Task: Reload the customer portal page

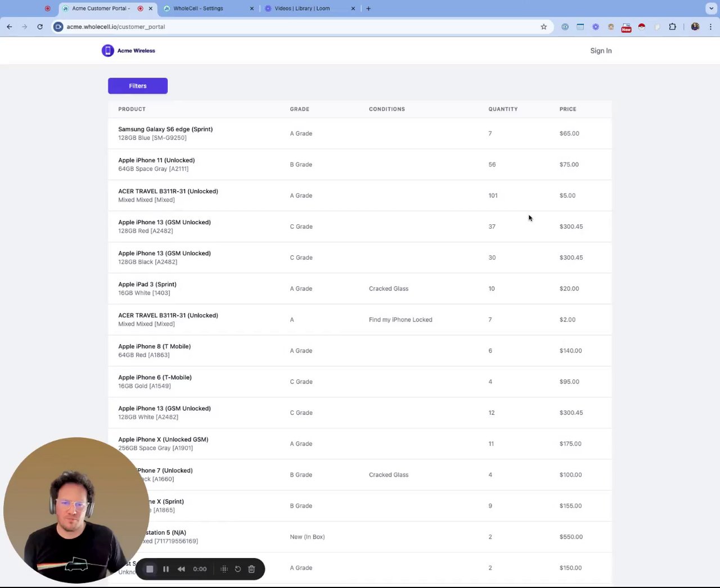Action: (40, 26)
